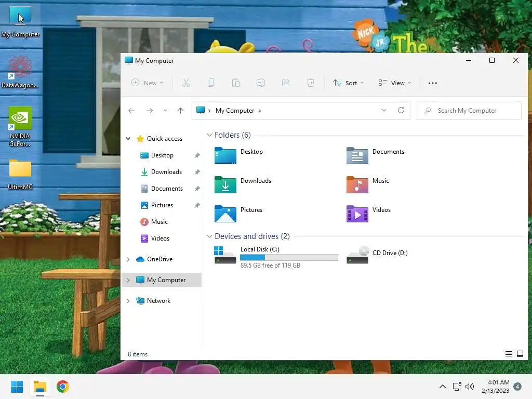Select Network in navigation pane
Viewport: 532px width, 399px height.
click(153, 301)
